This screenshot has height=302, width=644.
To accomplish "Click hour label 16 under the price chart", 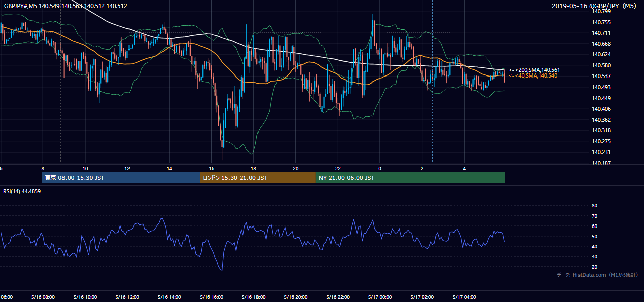I will 212,169.
